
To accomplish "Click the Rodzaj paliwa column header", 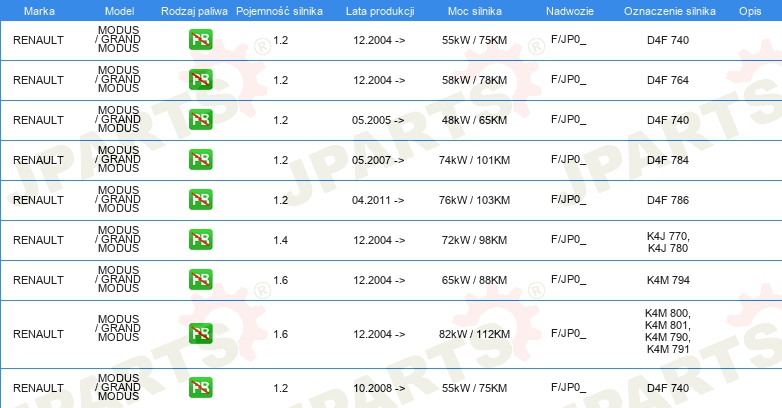I will [x=194, y=11].
